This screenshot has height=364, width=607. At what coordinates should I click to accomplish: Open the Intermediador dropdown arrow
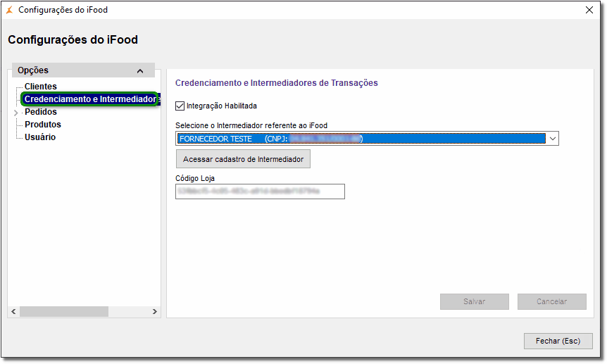coord(552,139)
